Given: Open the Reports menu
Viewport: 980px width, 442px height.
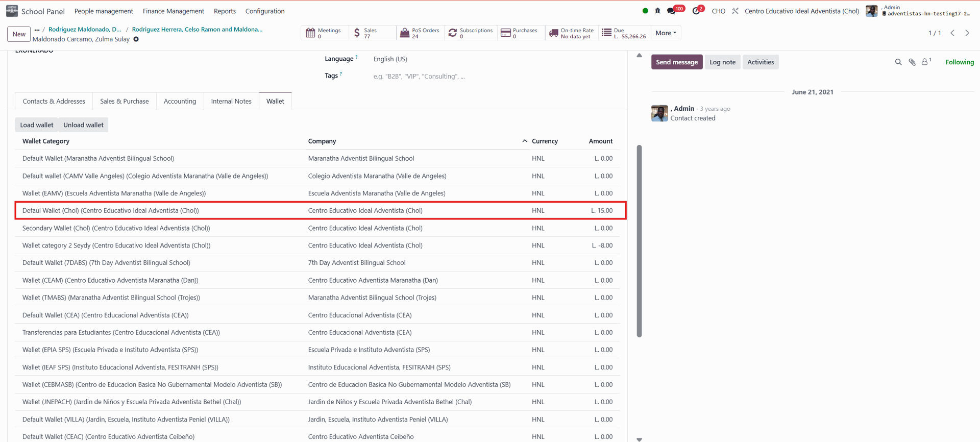Looking at the screenshot, I should [225, 11].
